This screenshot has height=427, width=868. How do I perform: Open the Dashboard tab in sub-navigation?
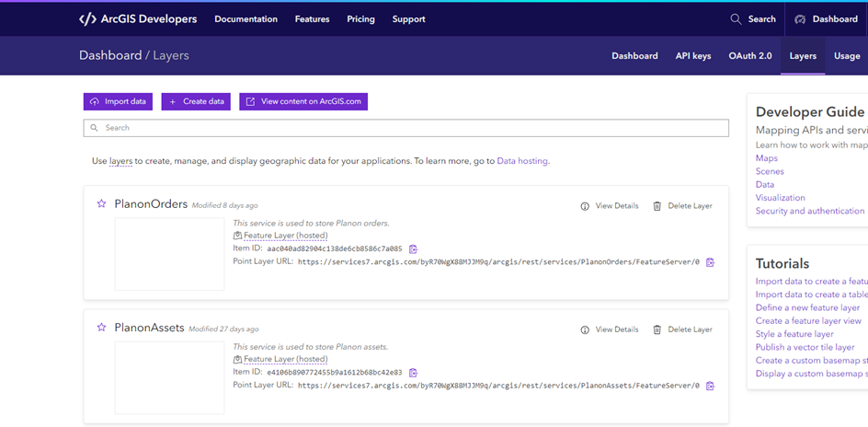pos(634,56)
